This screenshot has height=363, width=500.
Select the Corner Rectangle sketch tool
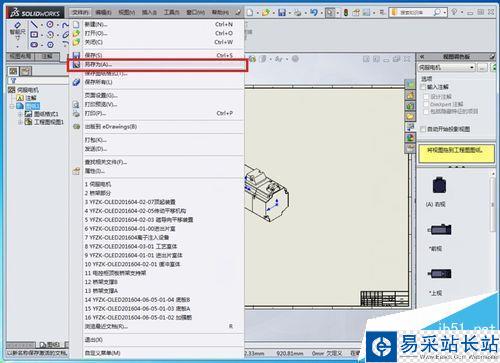[x=34, y=34]
